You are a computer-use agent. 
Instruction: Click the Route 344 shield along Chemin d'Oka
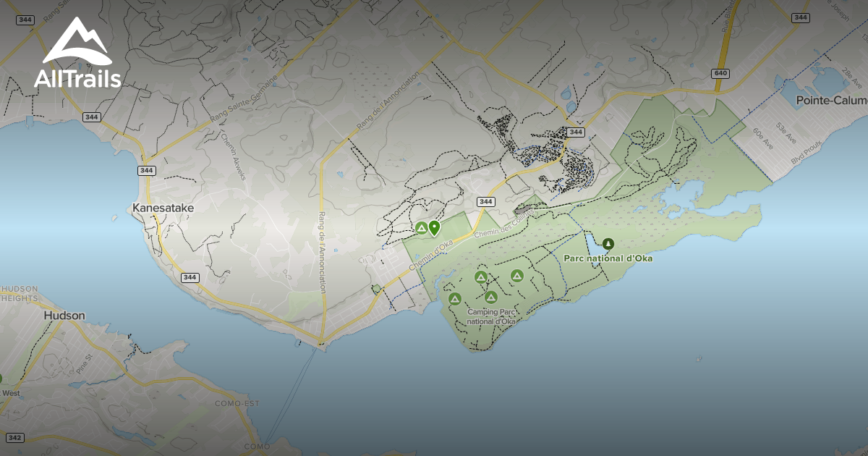(x=485, y=200)
